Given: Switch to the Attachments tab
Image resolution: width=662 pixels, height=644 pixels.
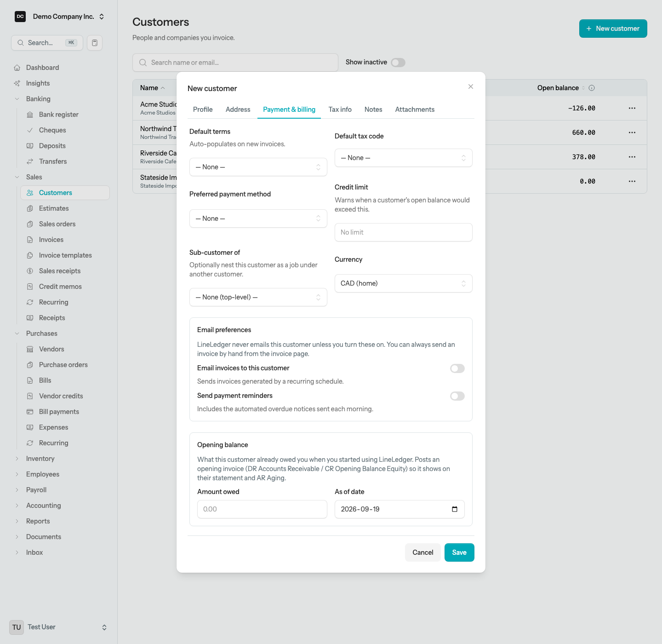Looking at the screenshot, I should click(415, 109).
